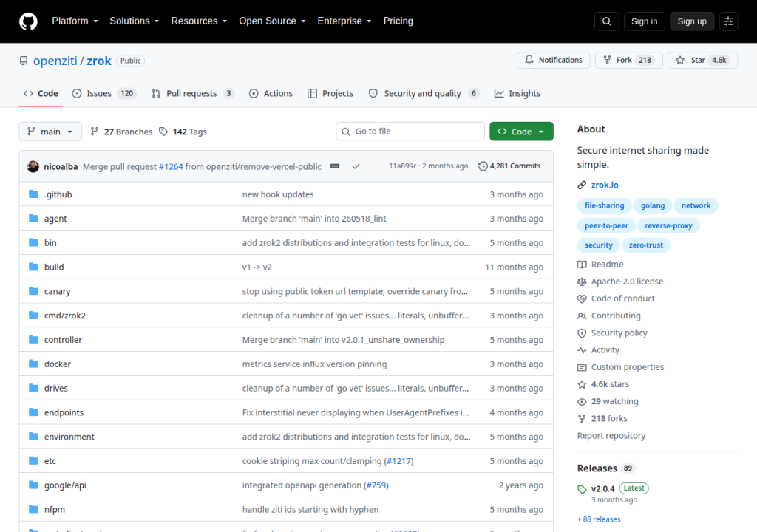The height and width of the screenshot is (532, 757).
Task: Switch to the Issues tab
Action: (104, 93)
